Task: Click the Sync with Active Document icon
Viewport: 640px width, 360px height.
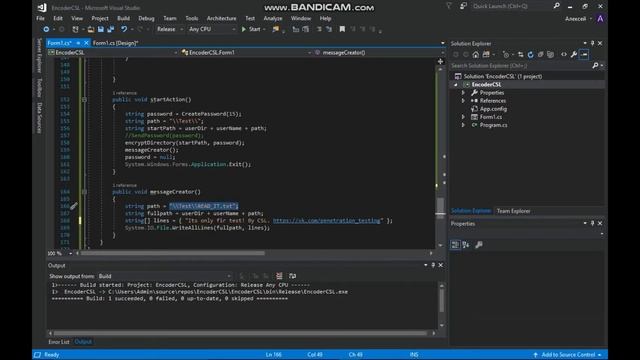Action: coord(520,54)
